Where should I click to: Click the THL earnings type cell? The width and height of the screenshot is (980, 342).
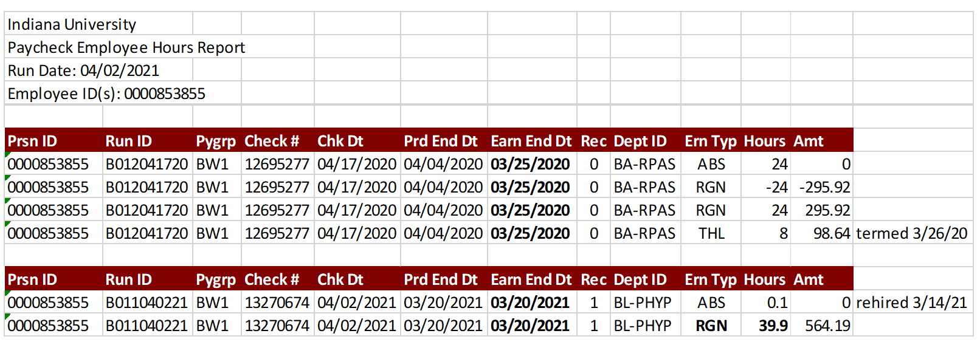[x=711, y=233]
